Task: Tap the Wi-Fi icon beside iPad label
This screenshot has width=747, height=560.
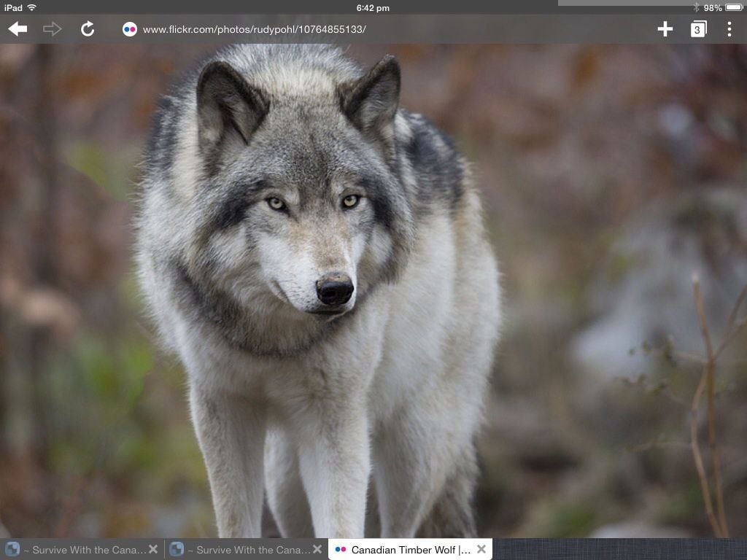Action: 31,7
